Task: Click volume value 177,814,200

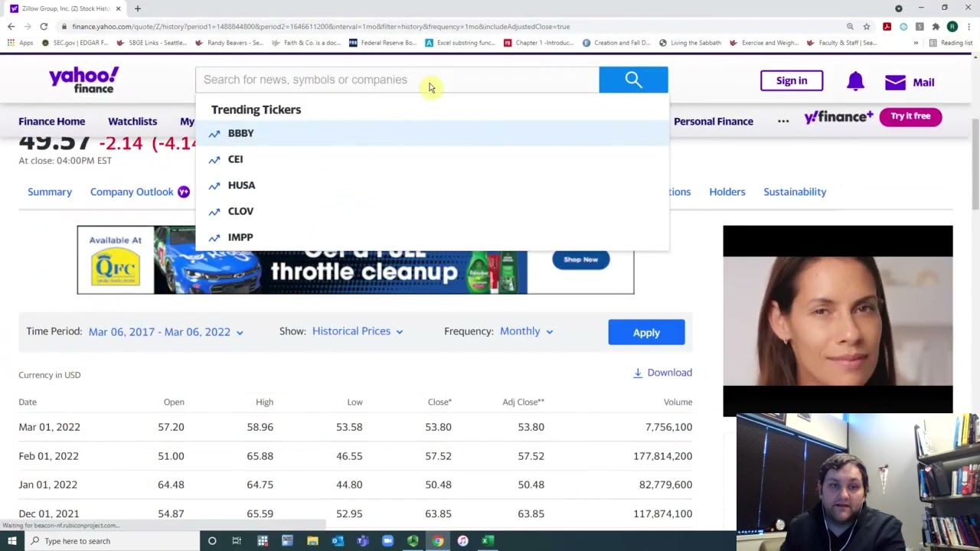Action: coord(662,456)
